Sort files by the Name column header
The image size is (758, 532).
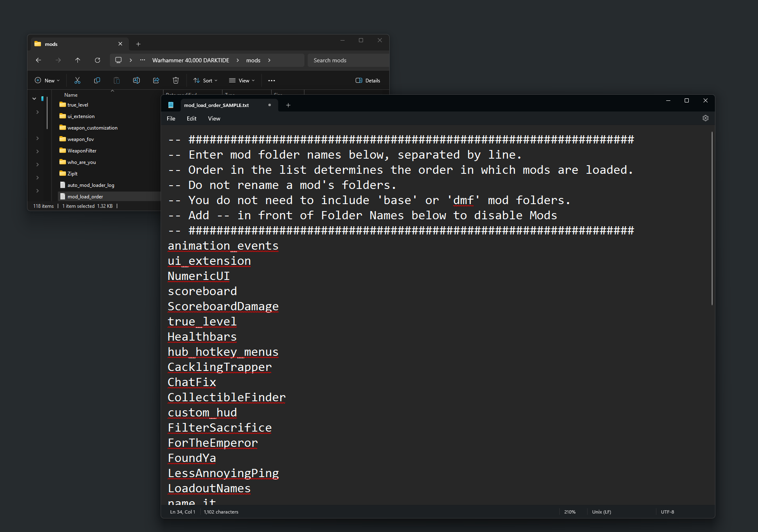[x=71, y=95]
